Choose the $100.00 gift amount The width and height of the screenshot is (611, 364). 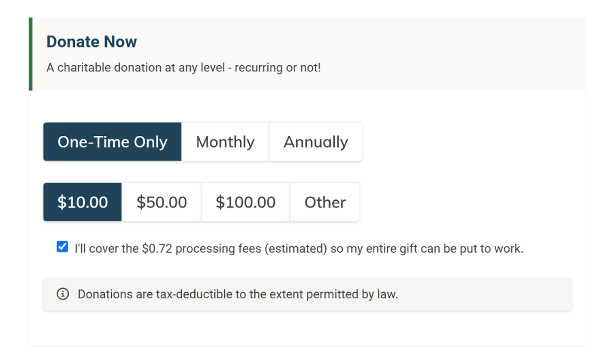pyautogui.click(x=245, y=202)
